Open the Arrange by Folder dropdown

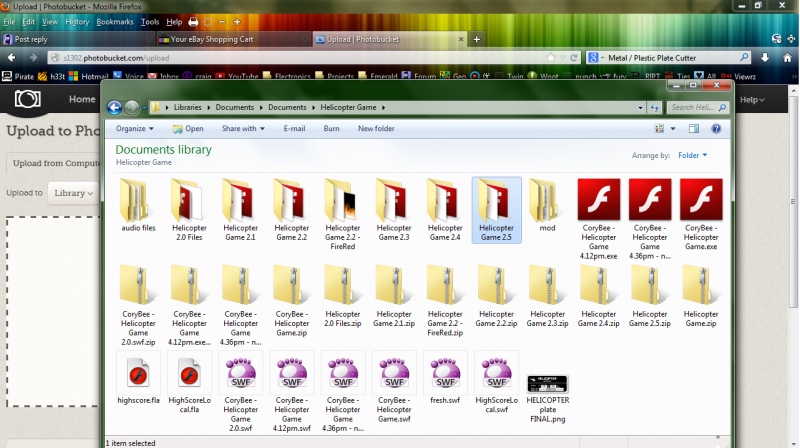[x=692, y=155]
